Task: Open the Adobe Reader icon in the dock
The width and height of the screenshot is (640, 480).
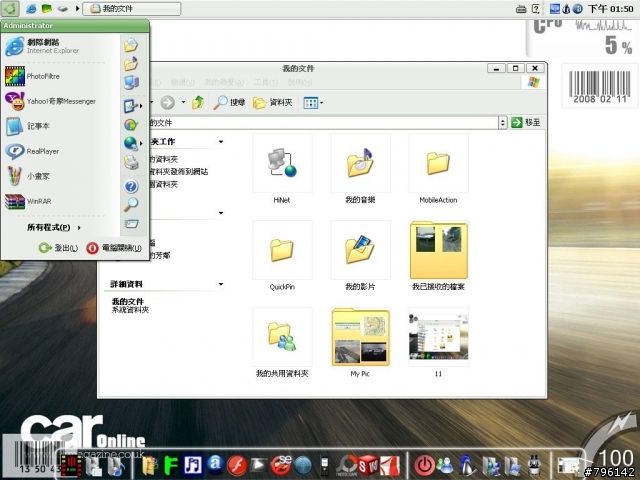Action: (x=390, y=466)
